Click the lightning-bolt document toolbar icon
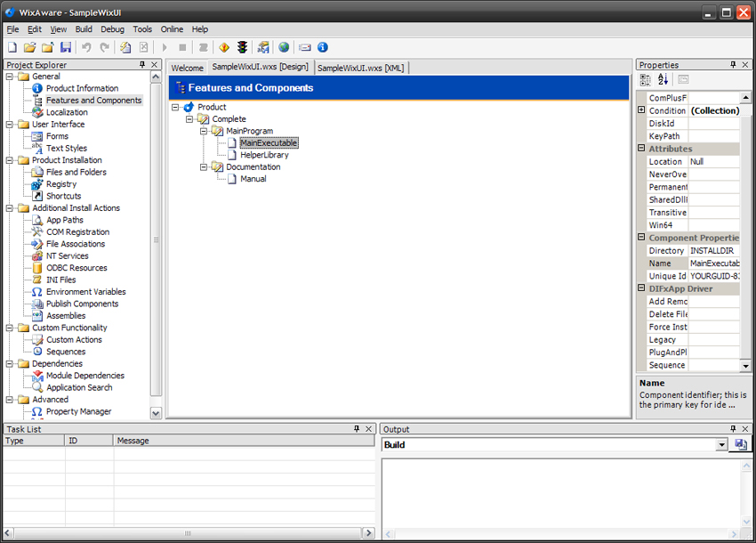The image size is (756, 543). point(125,47)
